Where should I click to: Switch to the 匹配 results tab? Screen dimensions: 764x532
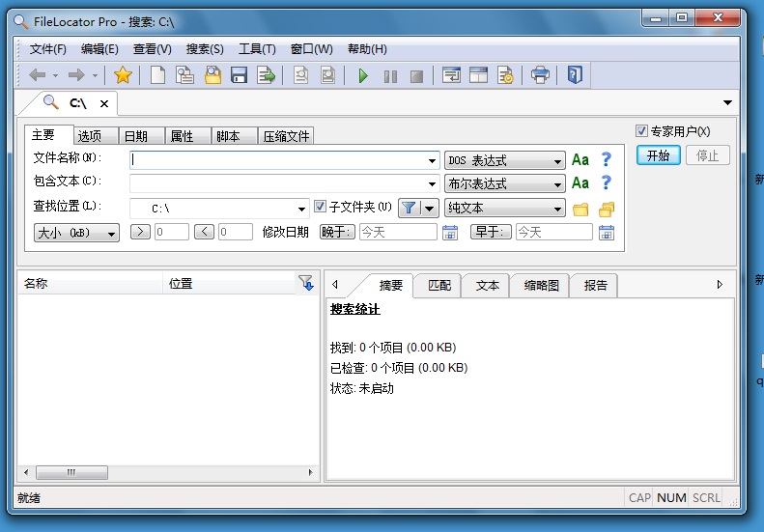tap(439, 286)
